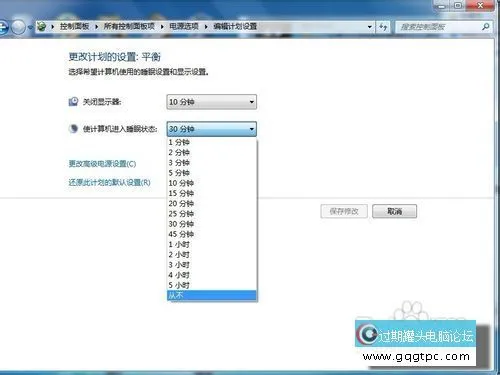Select 编辑计划设置 breadcrumb item
The width and height of the screenshot is (500, 375).
(235, 26)
